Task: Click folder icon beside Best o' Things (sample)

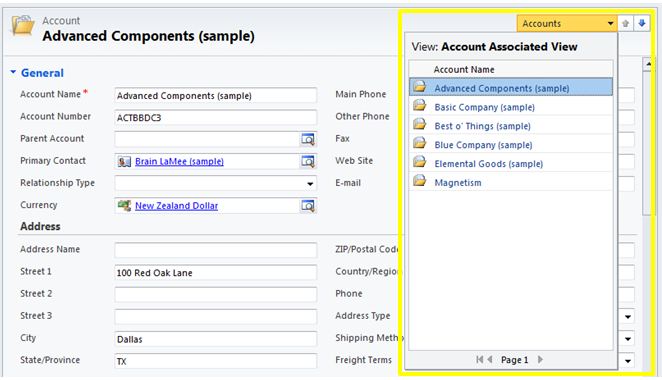Action: 420,125
